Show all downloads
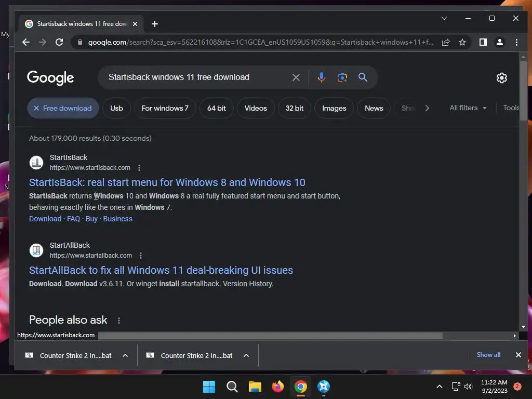The height and width of the screenshot is (399, 532). tap(488, 355)
